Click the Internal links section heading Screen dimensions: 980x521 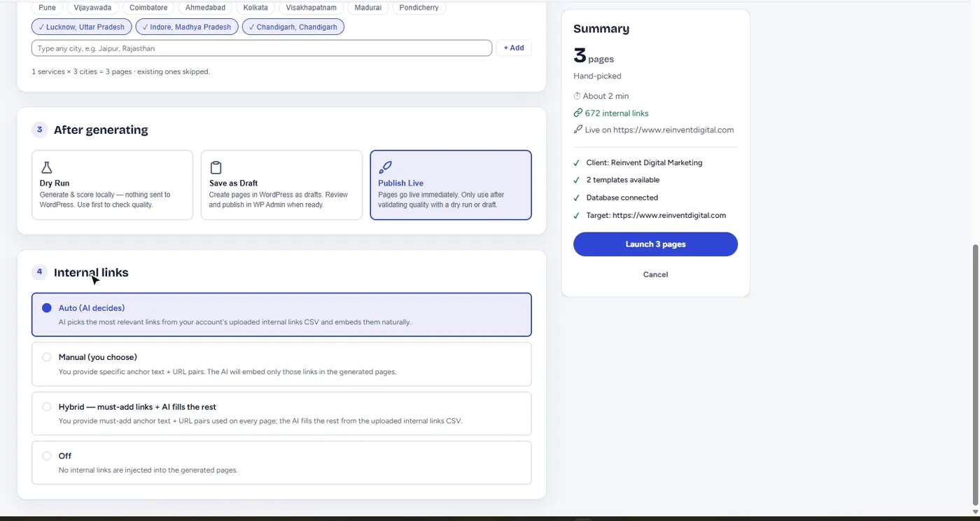91,272
